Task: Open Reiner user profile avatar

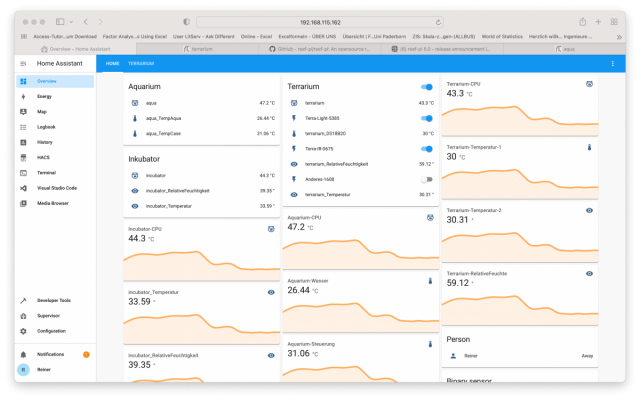Action: coord(23,370)
